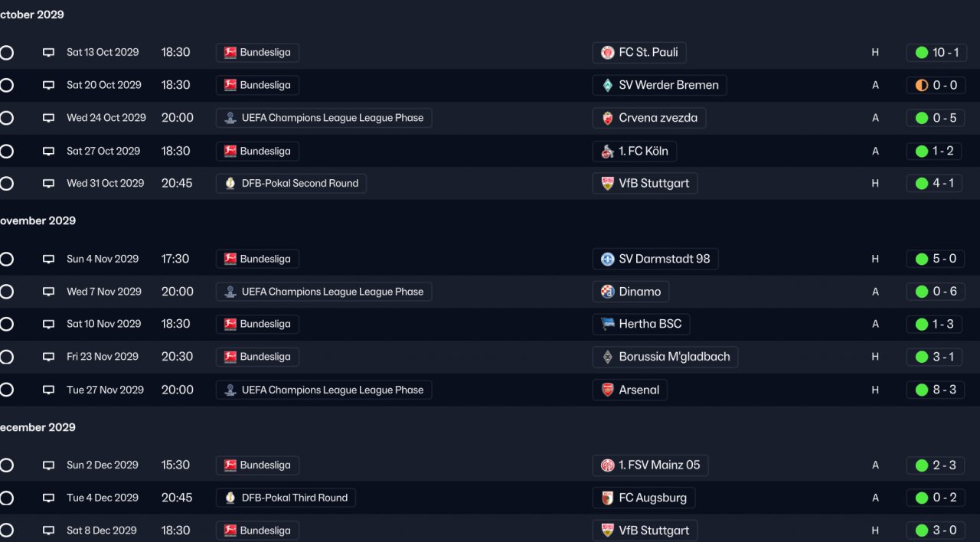Click the TV icon for the 13 Oct match
Viewport: 980px width, 542px height.
point(49,53)
